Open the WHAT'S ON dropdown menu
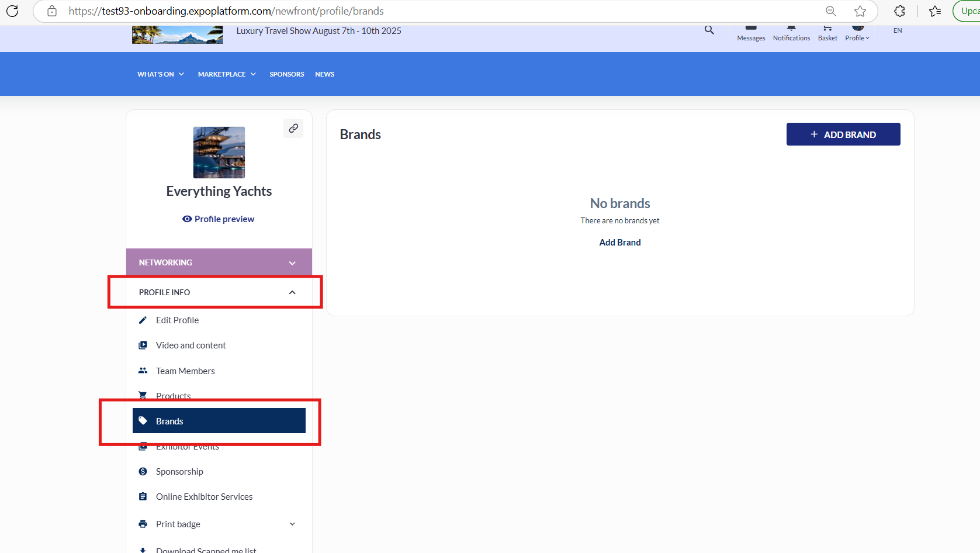 pos(161,74)
